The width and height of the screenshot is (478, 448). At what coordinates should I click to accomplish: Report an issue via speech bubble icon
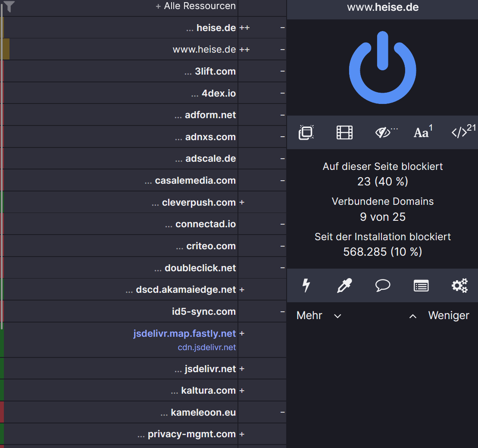coord(383,285)
